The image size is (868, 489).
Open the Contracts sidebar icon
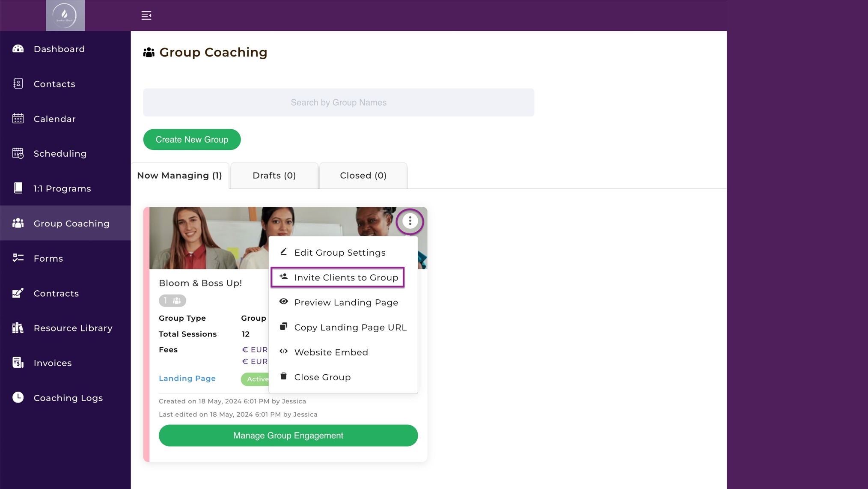pyautogui.click(x=18, y=293)
